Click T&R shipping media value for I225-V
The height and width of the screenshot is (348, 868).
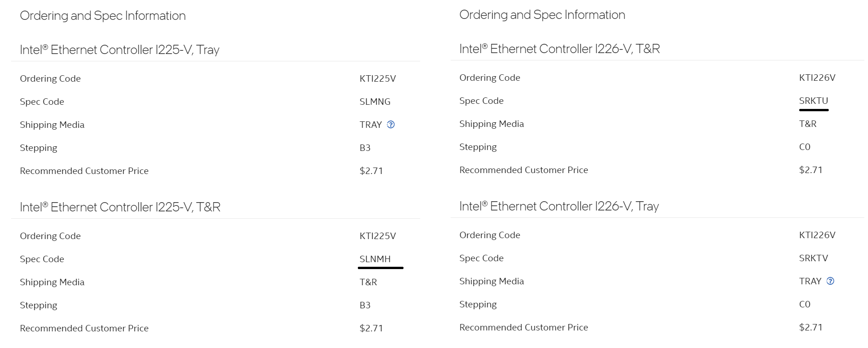pos(368,282)
